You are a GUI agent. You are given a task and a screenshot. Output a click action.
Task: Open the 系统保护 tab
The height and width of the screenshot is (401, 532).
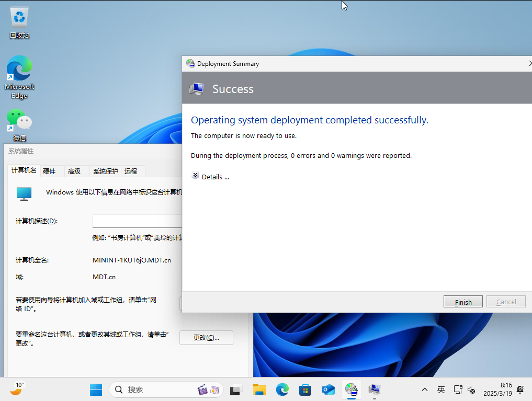coord(105,171)
